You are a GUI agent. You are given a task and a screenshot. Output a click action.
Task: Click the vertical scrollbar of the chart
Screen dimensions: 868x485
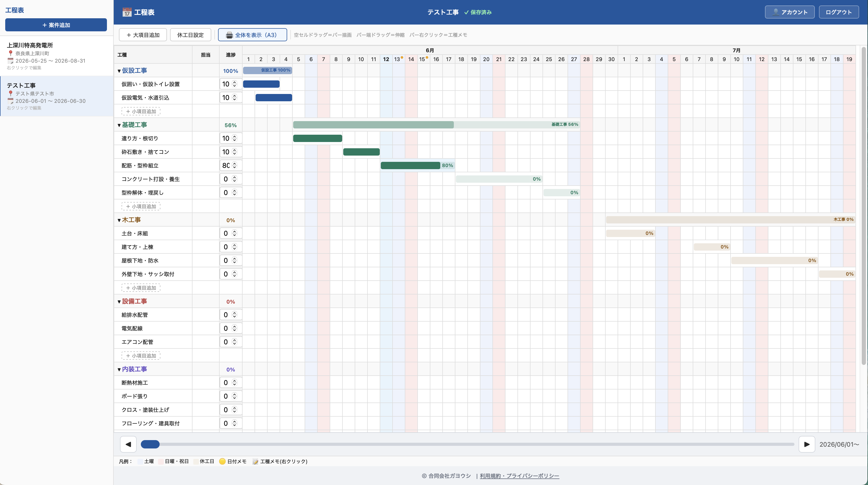pos(863,206)
